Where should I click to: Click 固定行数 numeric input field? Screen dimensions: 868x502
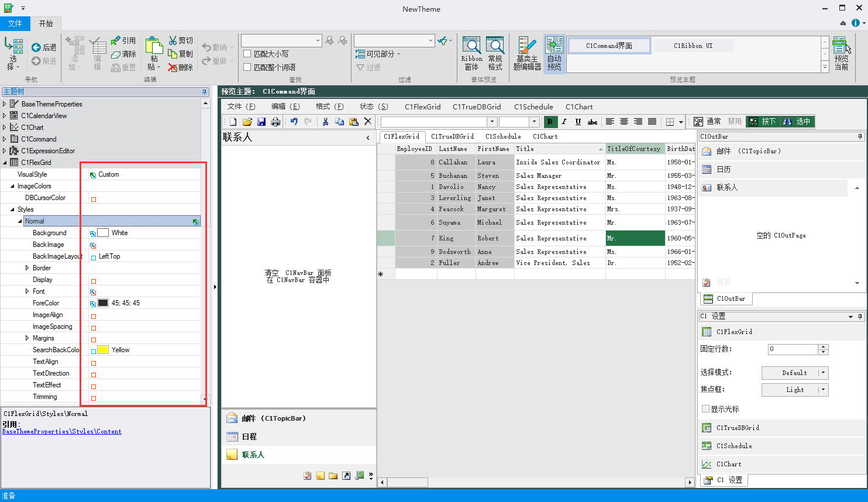tap(793, 349)
